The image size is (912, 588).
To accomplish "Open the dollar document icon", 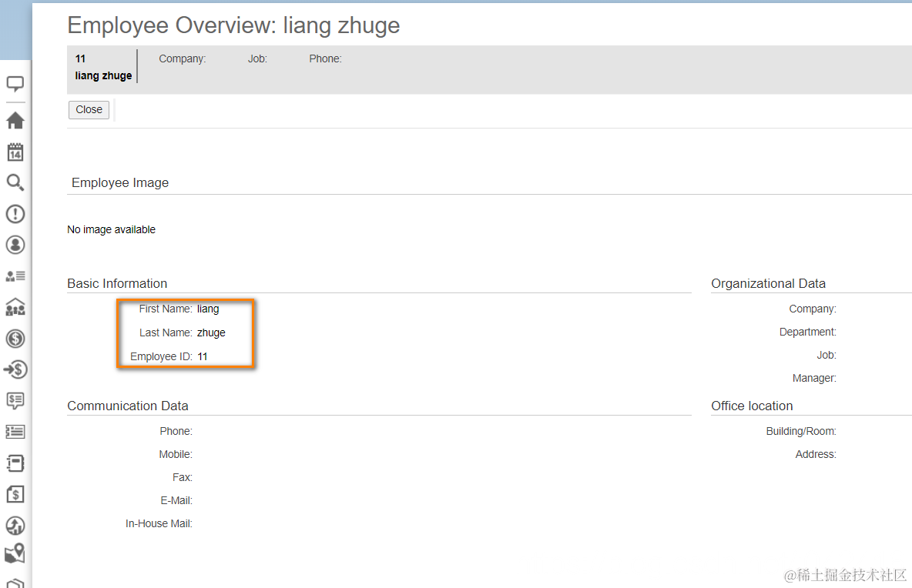I will [15, 494].
